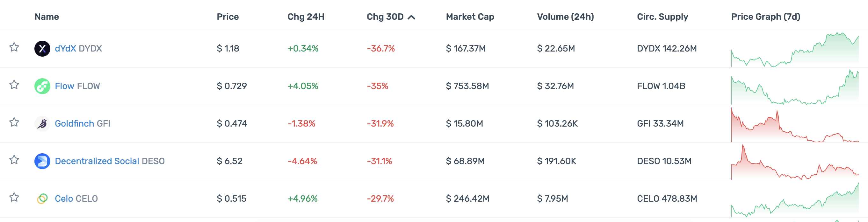Add Goldfinch to favorites with star
Viewport: 868px width, 222px height.
pyautogui.click(x=14, y=122)
